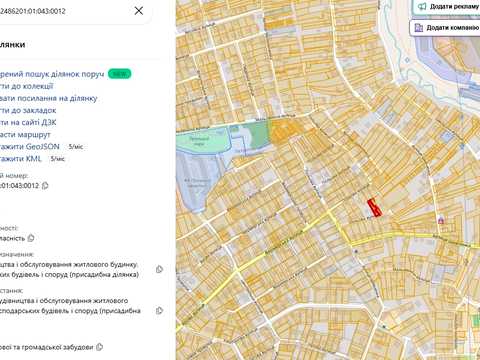The height and width of the screenshot is (360, 480).
Task: Download KML of the parcel
Action: pos(21,159)
